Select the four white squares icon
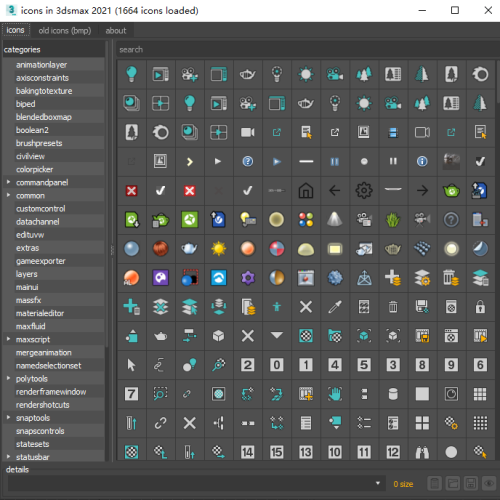500x500 pixels. click(x=422, y=423)
